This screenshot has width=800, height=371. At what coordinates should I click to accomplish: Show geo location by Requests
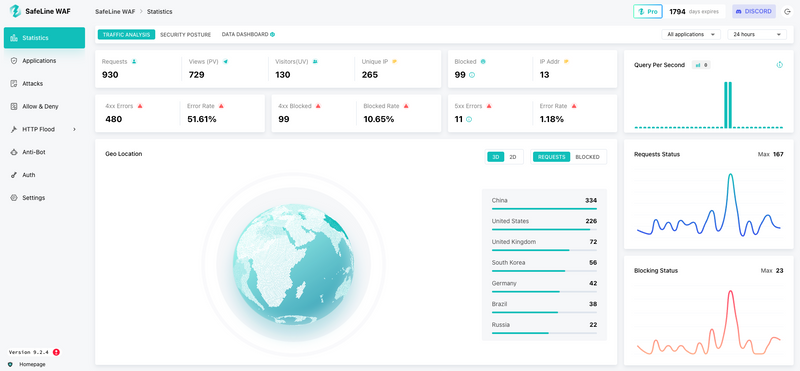tap(552, 157)
